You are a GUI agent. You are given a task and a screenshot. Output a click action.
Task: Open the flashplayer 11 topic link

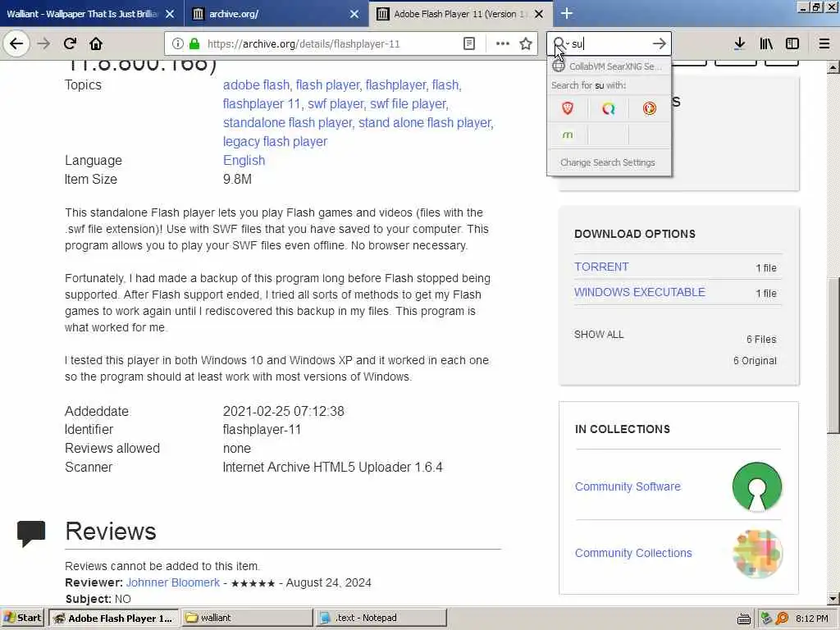[261, 104]
